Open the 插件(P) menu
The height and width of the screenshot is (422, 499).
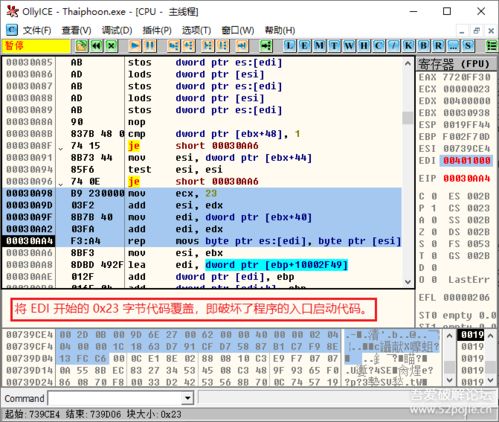(x=157, y=31)
